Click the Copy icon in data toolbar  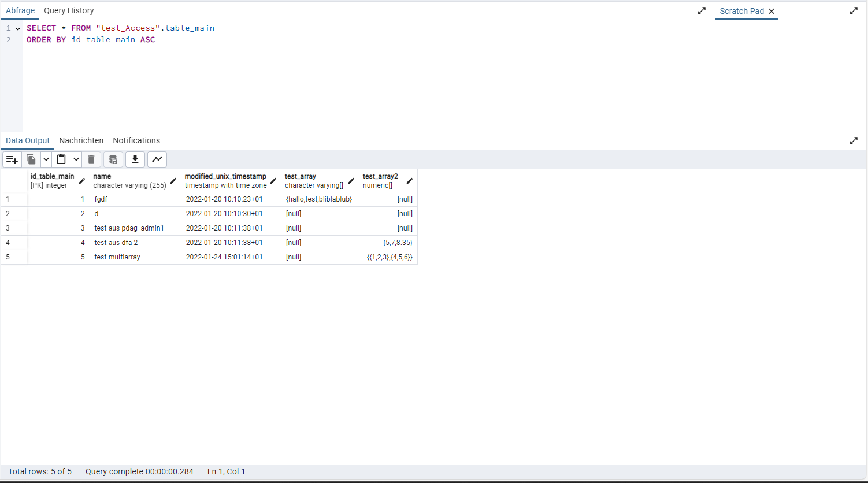coord(32,159)
